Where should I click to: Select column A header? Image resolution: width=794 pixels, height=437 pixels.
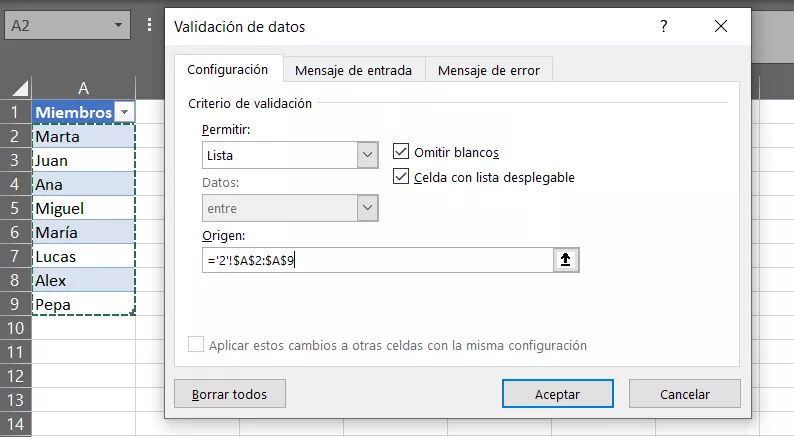[x=84, y=88]
